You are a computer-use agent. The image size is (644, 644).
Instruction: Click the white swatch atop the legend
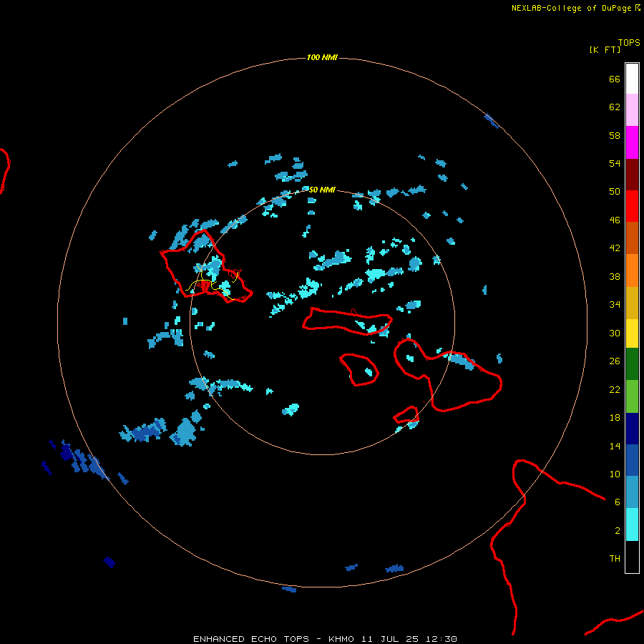pos(632,78)
